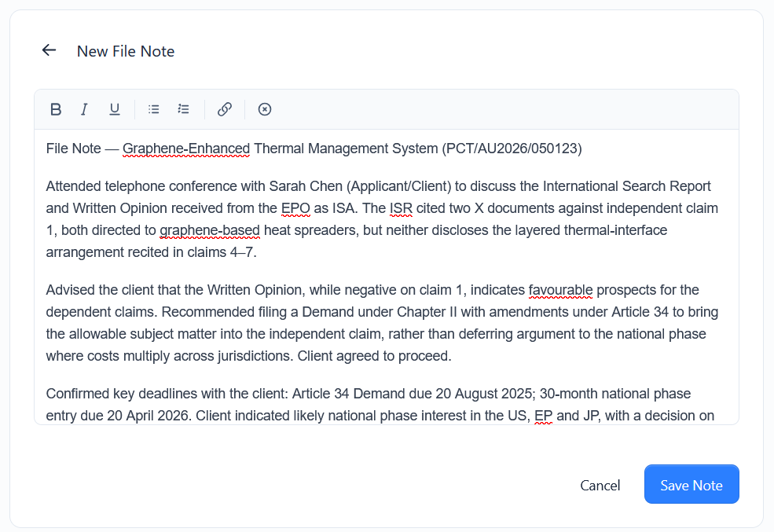Screen dimensions: 774x532
Task: Click the text 'Client agreed to proceed.'
Action: point(374,356)
